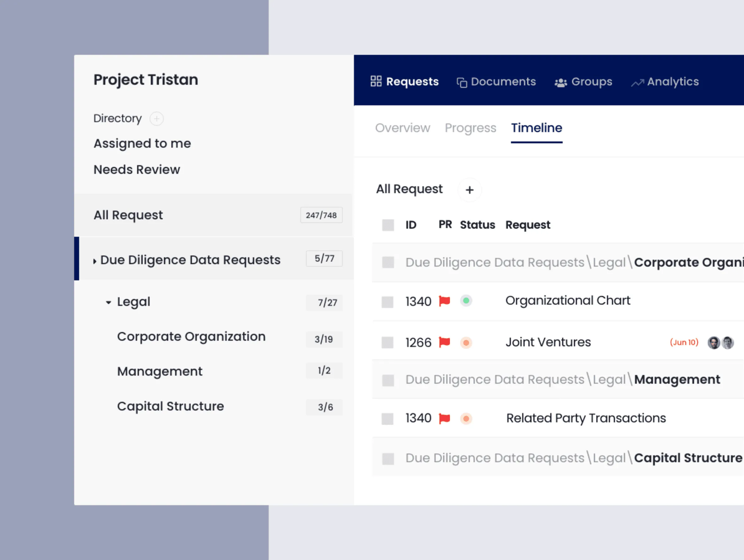This screenshot has height=560, width=744.
Task: Open the Needs Review link
Action: pos(136,170)
